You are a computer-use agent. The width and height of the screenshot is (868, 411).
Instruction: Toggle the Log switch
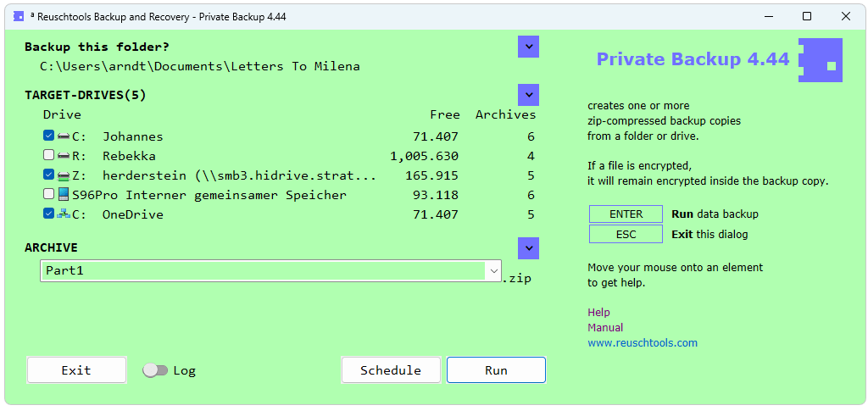[x=155, y=370]
